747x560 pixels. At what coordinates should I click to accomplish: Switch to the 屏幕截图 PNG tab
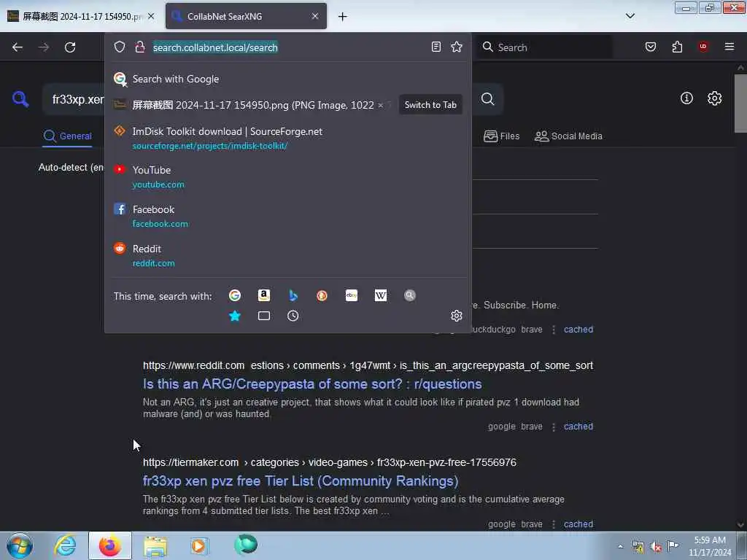tap(82, 16)
